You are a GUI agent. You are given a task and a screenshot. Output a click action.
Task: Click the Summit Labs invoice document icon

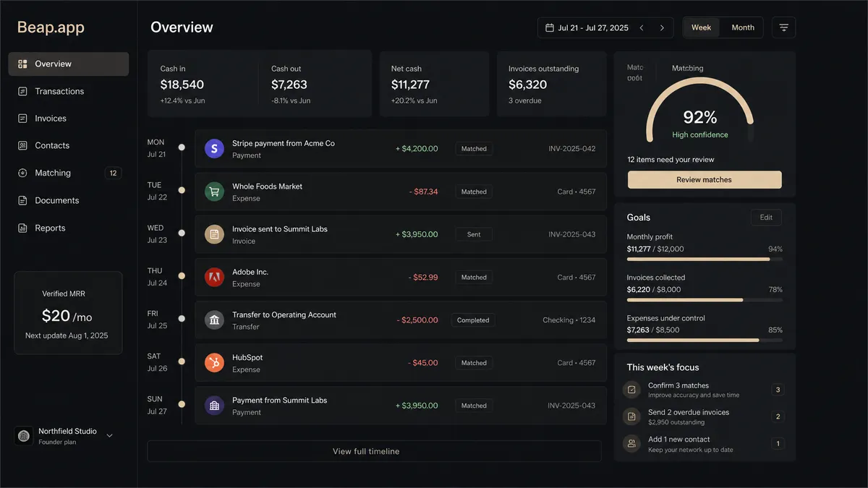click(x=214, y=234)
